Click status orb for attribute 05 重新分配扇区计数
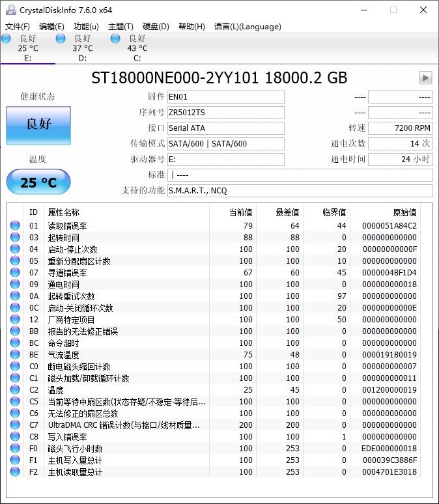 [x=15, y=261]
